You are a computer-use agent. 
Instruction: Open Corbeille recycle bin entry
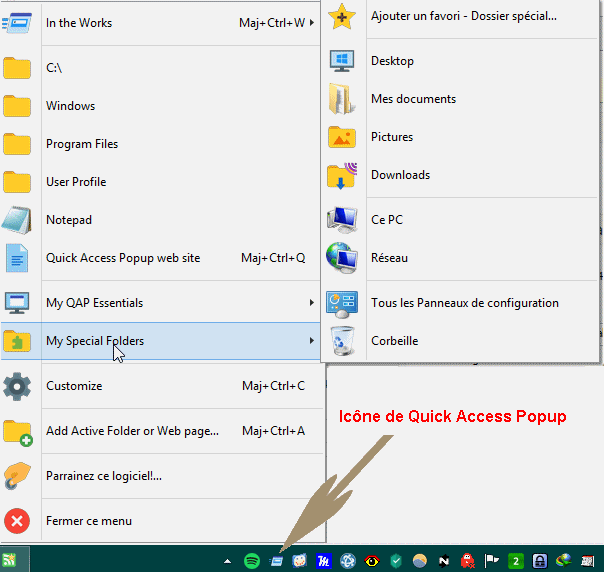point(460,341)
